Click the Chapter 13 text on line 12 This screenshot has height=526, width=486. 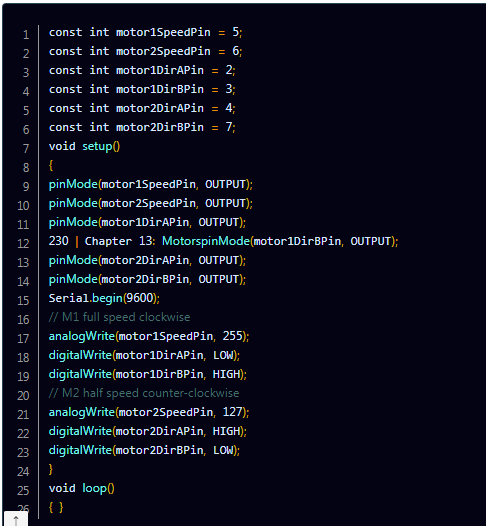coord(120,241)
